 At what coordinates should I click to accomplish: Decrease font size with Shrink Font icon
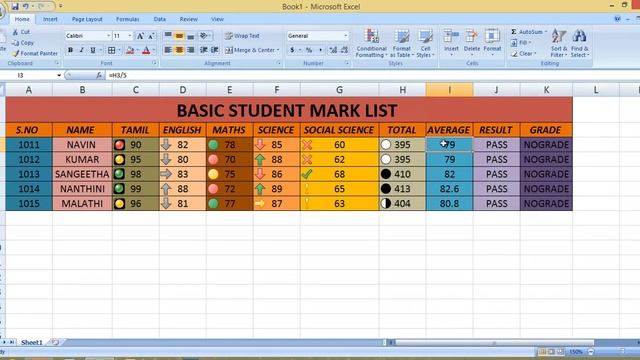coord(151,36)
